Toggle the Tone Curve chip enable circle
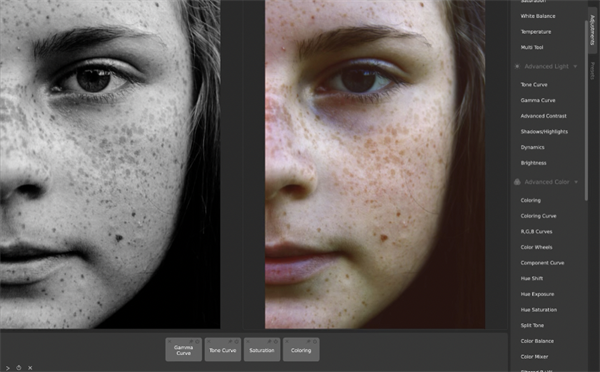This screenshot has height=372, width=600. coord(237,341)
